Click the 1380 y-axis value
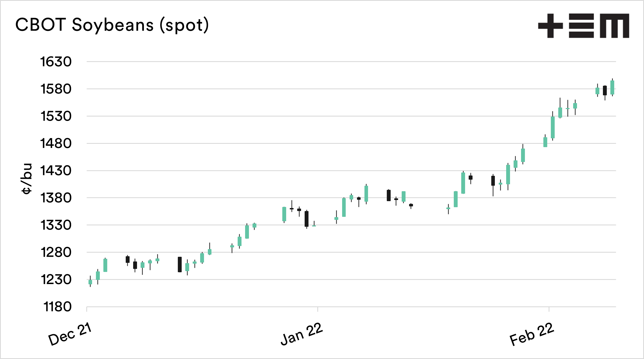Screen dimensions: 644x359 (x=56, y=198)
